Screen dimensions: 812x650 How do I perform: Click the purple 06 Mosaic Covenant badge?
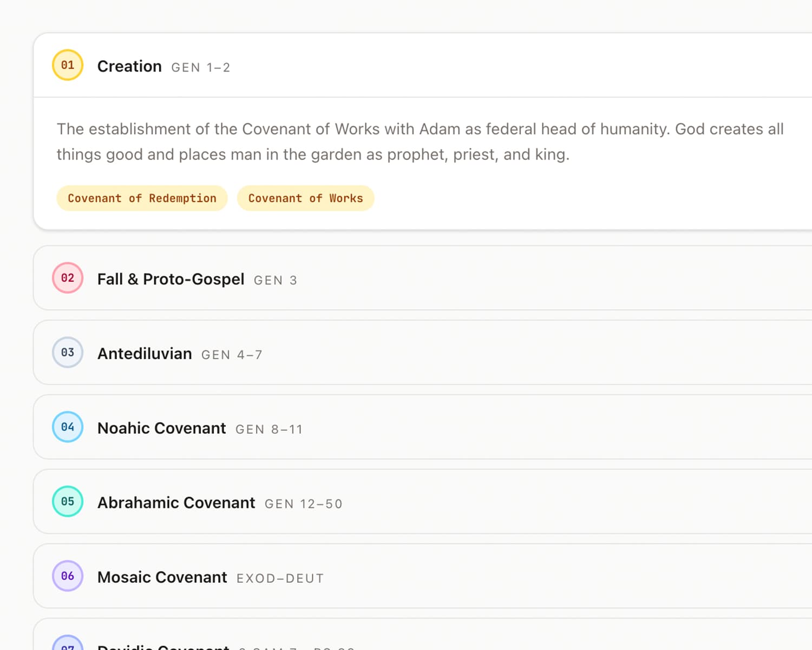(x=67, y=576)
